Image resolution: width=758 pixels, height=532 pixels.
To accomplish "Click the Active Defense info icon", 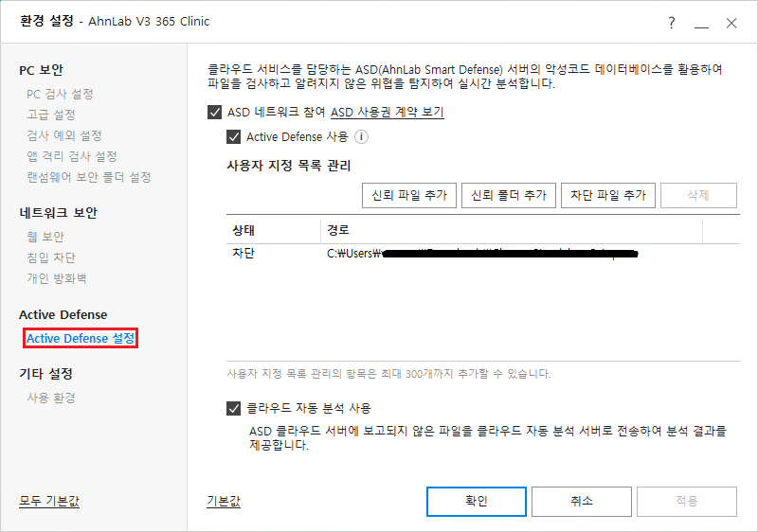I will 361,137.
